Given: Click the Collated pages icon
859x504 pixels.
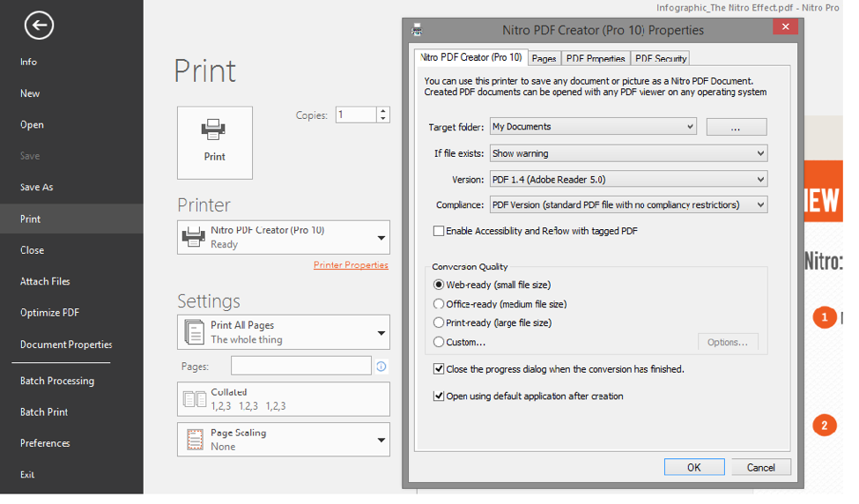Looking at the screenshot, I should click(195, 399).
